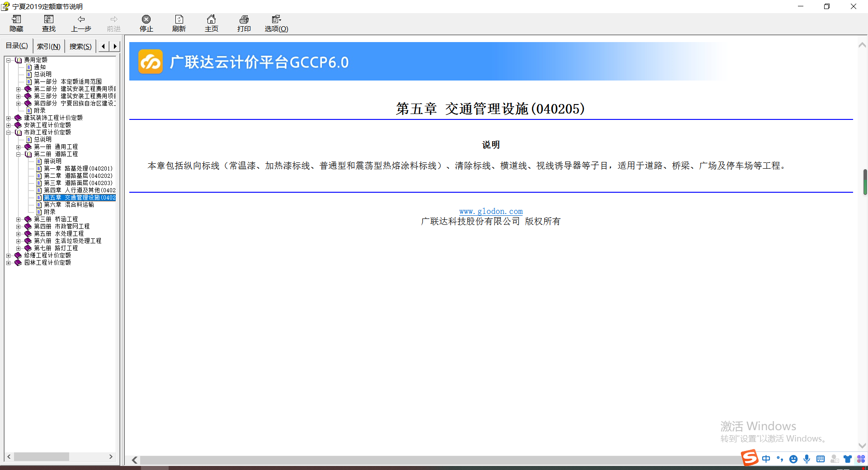This screenshot has height=470, width=868.
Task: Open the emoji panel in IME bar
Action: 793,459
